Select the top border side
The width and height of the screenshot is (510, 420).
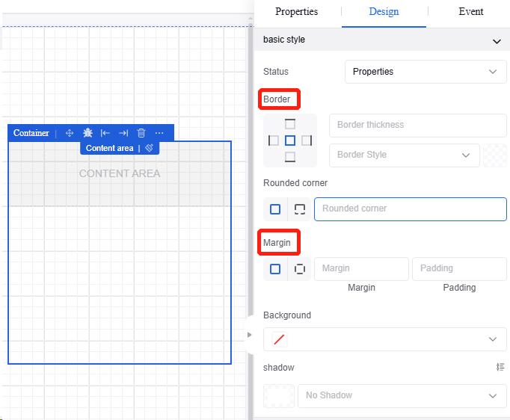[x=290, y=124]
